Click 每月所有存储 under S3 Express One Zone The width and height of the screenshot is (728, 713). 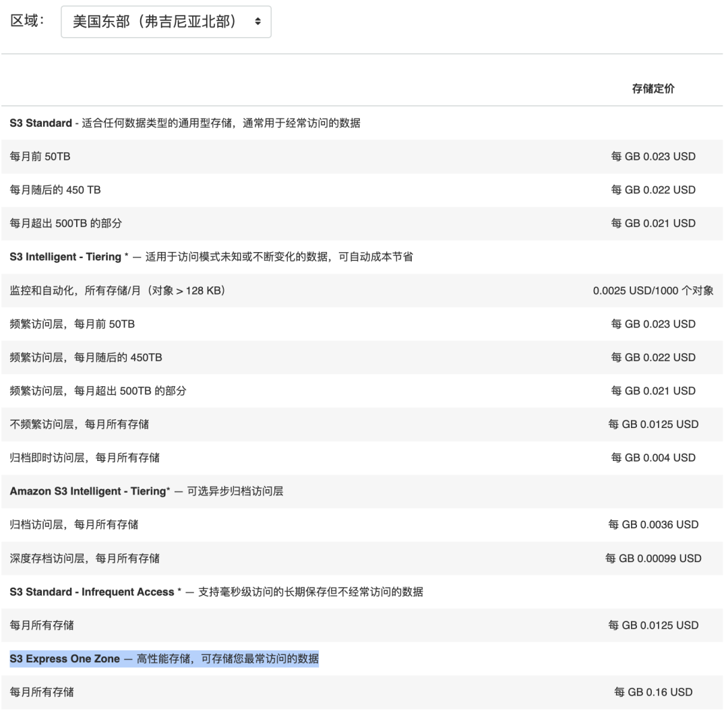42,692
